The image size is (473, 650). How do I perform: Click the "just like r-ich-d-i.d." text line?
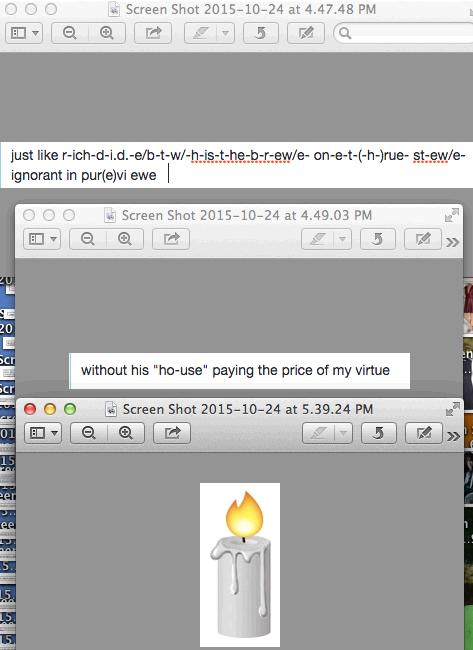[238, 155]
